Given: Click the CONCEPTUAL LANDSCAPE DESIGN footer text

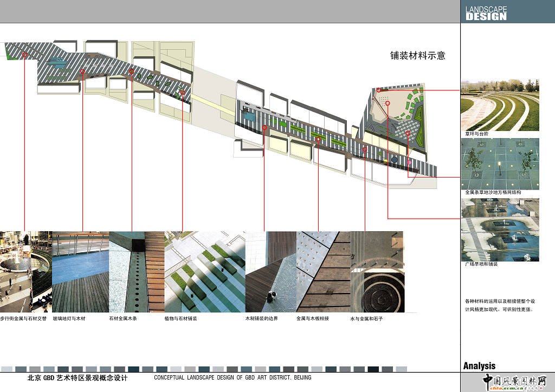Looking at the screenshot, I should coord(233,378).
